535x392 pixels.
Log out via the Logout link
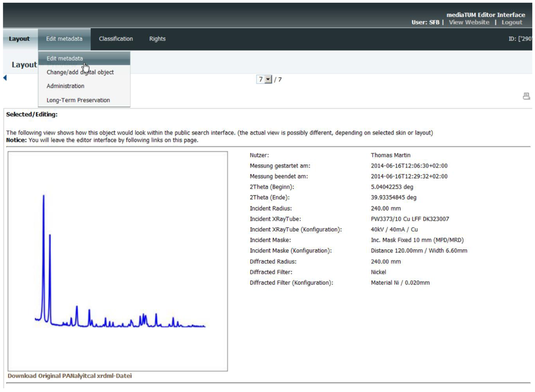point(512,22)
